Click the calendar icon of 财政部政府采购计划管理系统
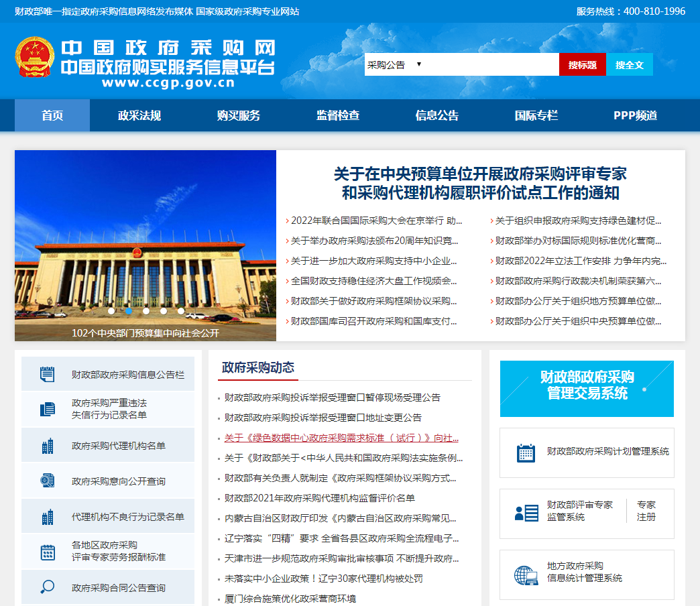The width and height of the screenshot is (700, 606). (526, 453)
